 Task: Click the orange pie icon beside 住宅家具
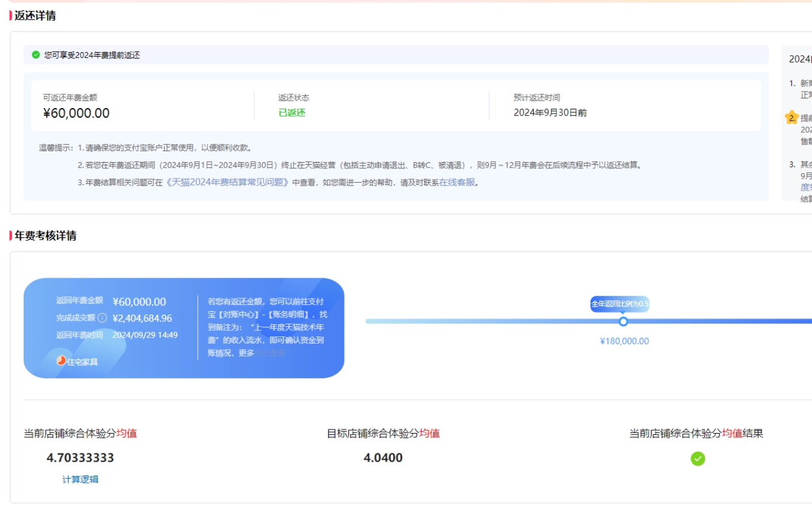61,360
